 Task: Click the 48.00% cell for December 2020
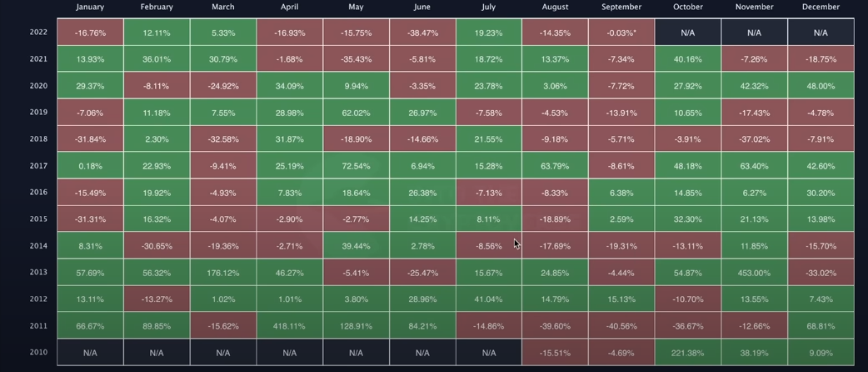[821, 86]
